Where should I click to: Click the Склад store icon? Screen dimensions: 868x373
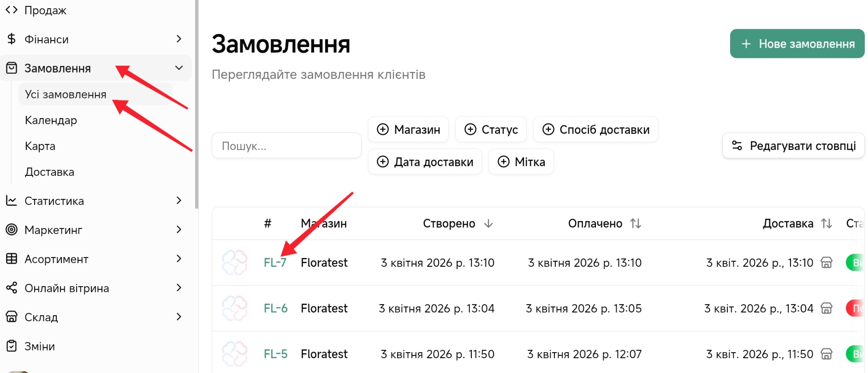coord(12,317)
